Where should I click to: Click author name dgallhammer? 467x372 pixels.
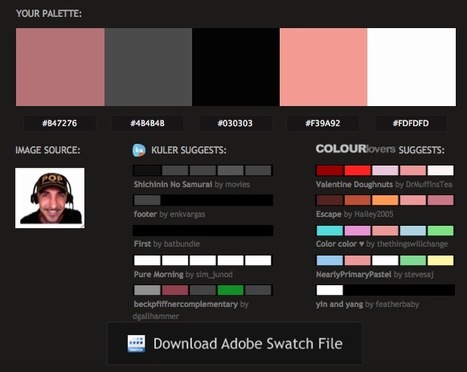coord(156,316)
